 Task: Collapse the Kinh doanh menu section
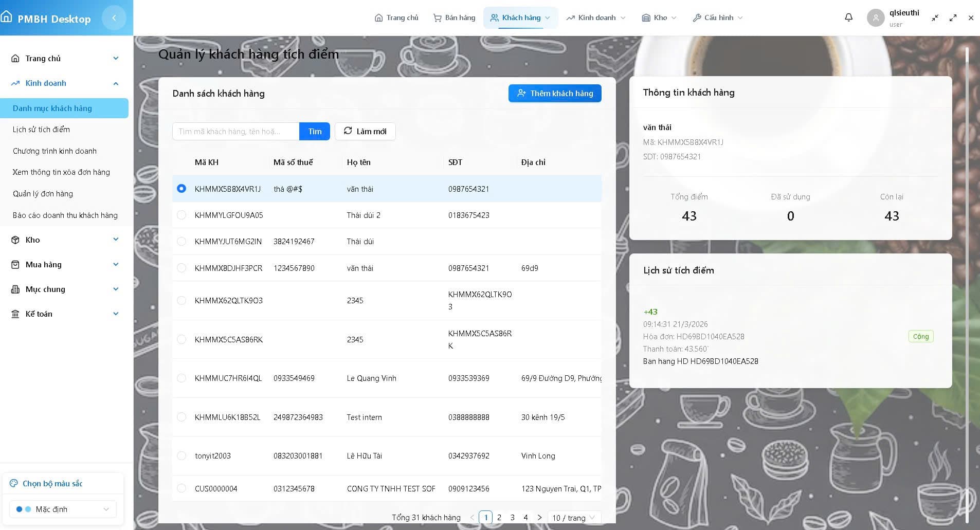pos(115,83)
